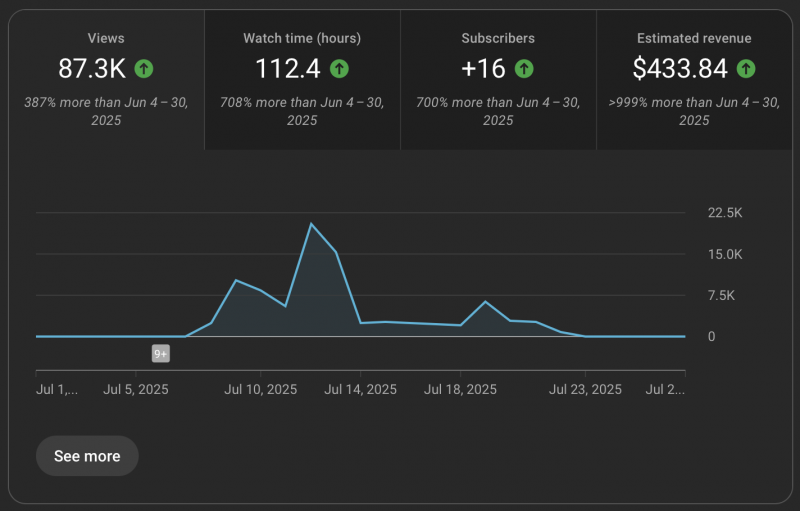The image size is (800, 511).
Task: Click the Jul 23, 2025 axis label
Action: pos(585,389)
